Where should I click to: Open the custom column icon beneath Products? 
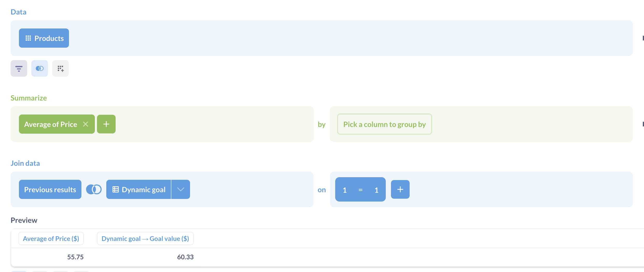point(60,68)
